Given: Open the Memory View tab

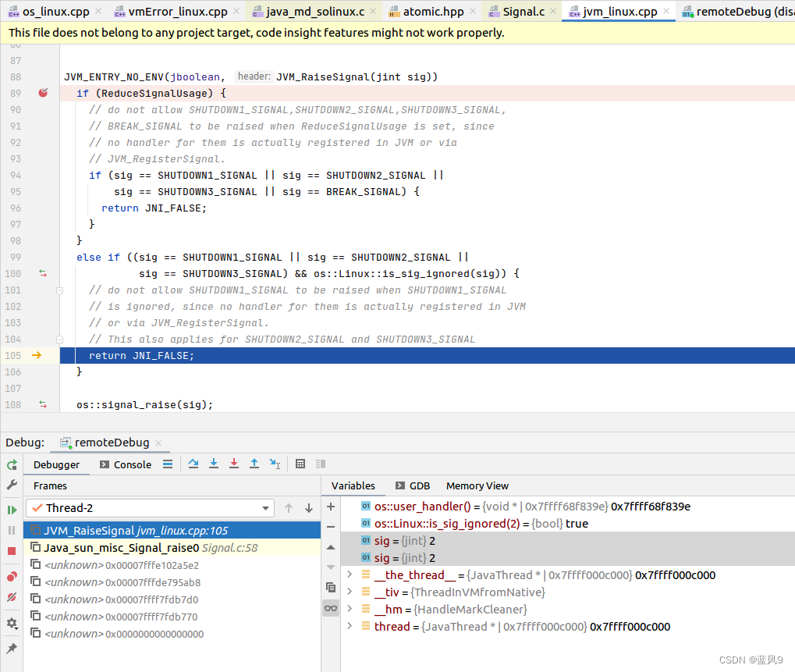Looking at the screenshot, I should click(x=477, y=486).
